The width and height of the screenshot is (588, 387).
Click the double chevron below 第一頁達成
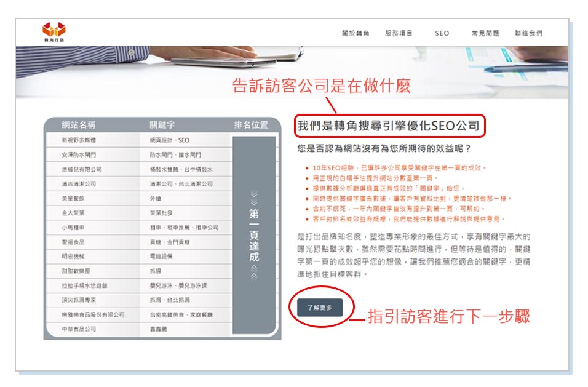(x=254, y=273)
